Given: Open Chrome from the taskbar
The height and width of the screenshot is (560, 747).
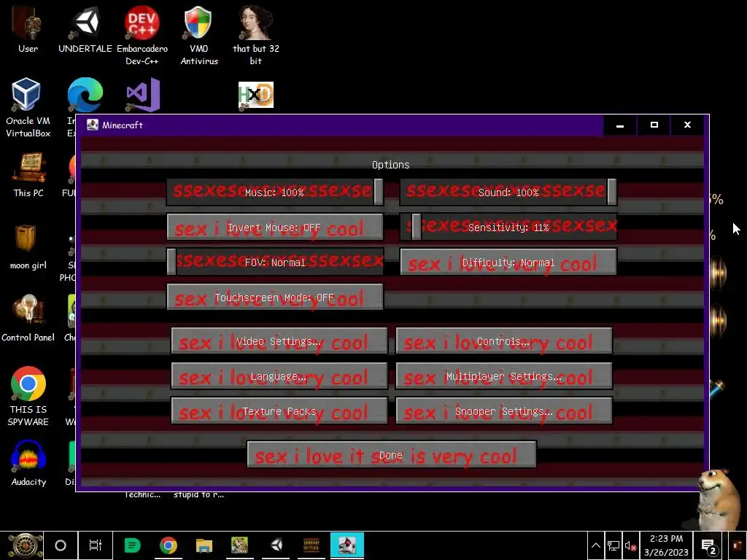Looking at the screenshot, I should (x=169, y=545).
